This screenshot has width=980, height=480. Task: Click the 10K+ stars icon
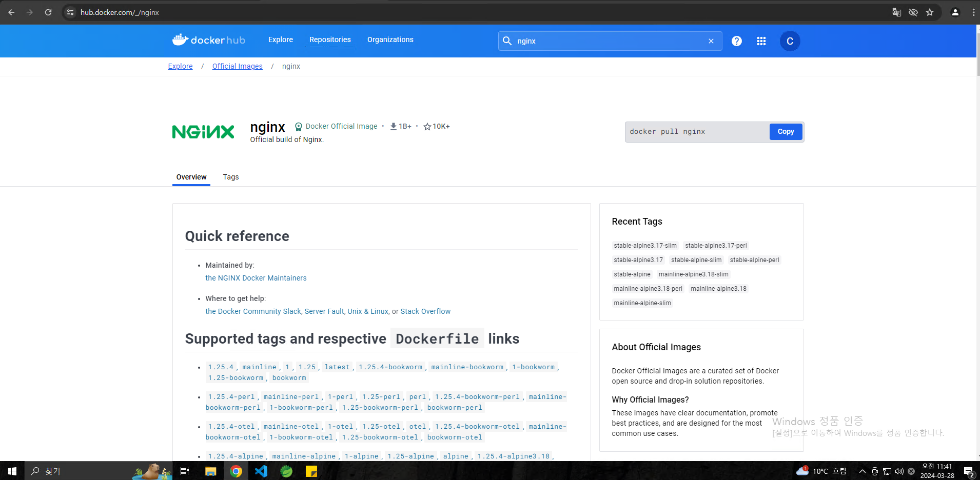[x=427, y=127]
